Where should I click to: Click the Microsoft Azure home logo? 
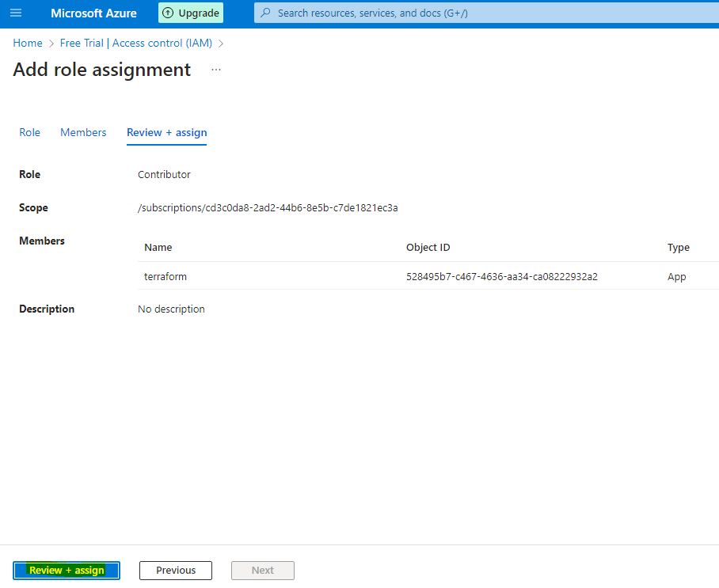[x=93, y=13]
